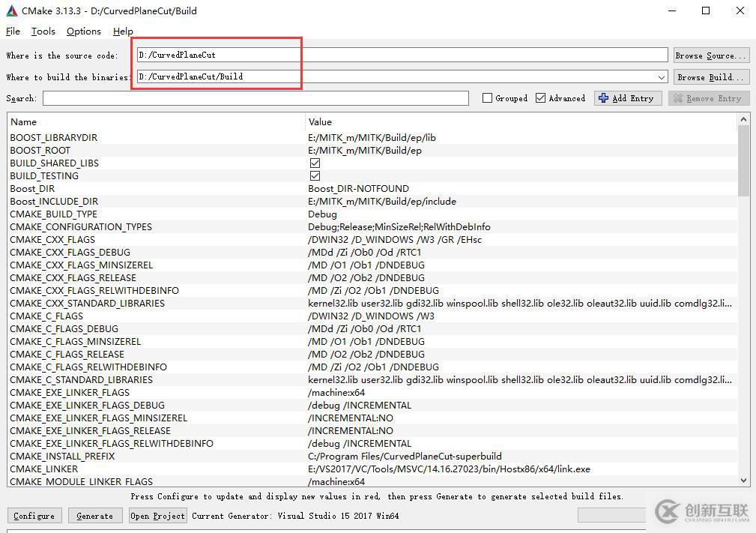Open the Help menu

tap(123, 31)
